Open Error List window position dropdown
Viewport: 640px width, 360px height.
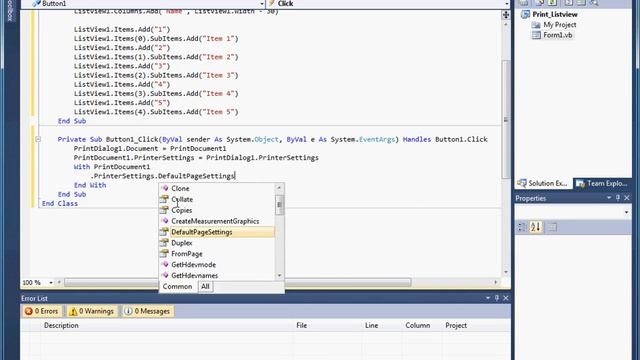[488, 298]
